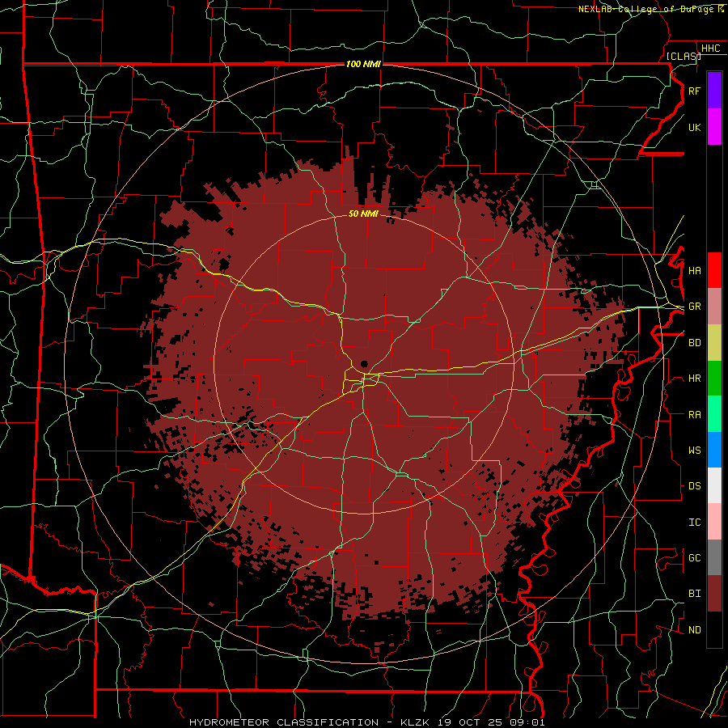Image resolution: width=728 pixels, height=728 pixels.
Task: Click the WS blue legend swatch
Action: tap(714, 450)
